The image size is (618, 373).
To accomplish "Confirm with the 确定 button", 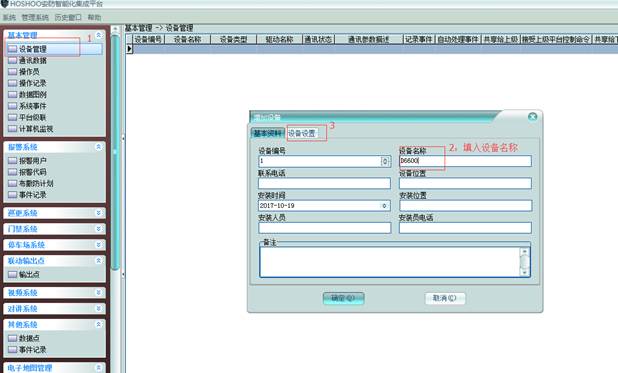I will tap(343, 298).
